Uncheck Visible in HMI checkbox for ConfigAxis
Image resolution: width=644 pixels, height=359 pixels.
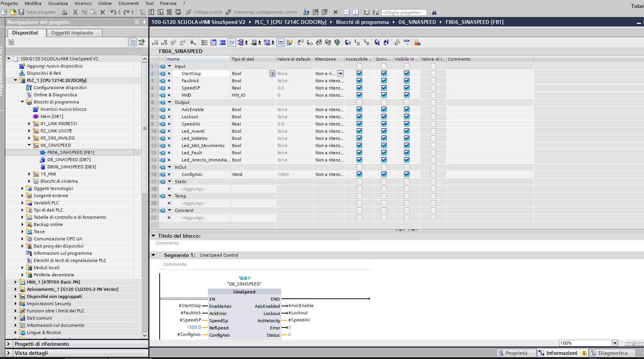point(407,174)
